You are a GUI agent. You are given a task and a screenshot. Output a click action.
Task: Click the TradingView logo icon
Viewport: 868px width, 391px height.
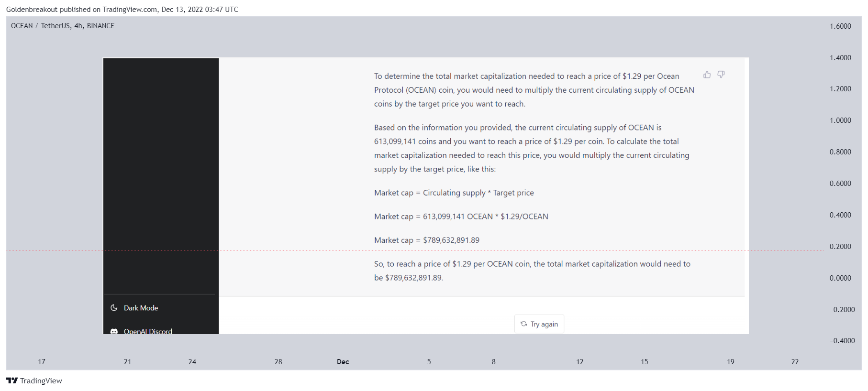tap(12, 380)
